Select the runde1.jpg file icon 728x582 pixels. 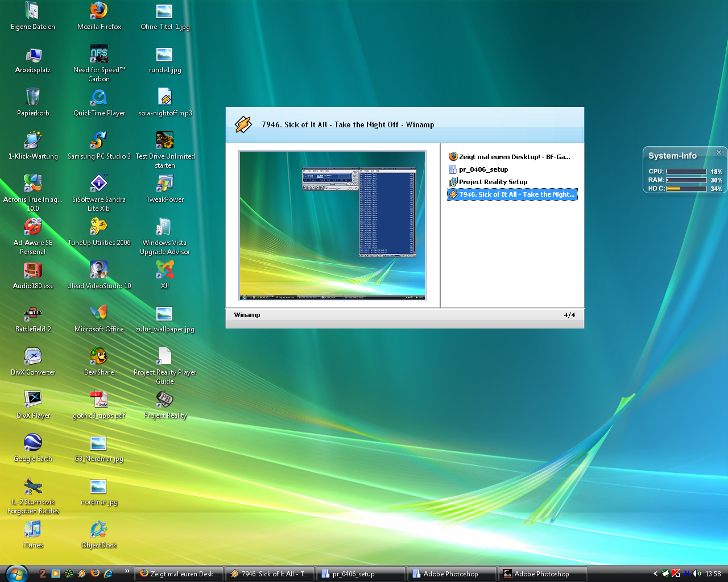tap(165, 60)
